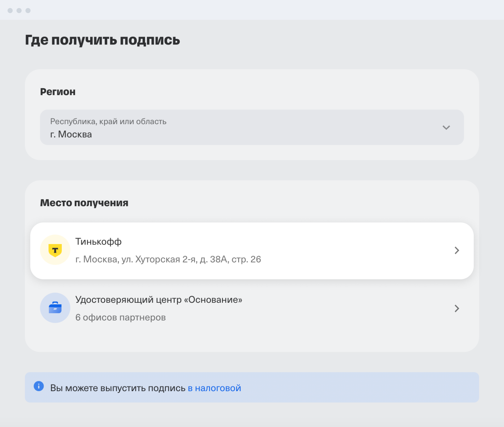Screen dimensions: 504x427
Task: Click the blue briefcase icon
Action: (55, 308)
